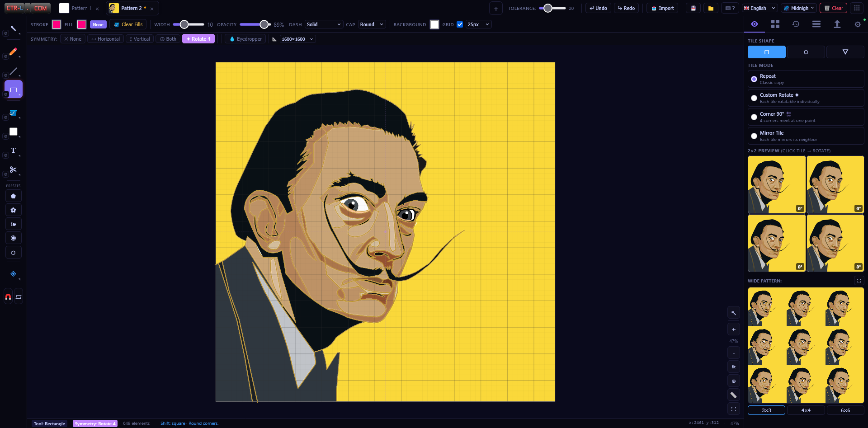Open the Dash style Solid dropdown

(324, 24)
